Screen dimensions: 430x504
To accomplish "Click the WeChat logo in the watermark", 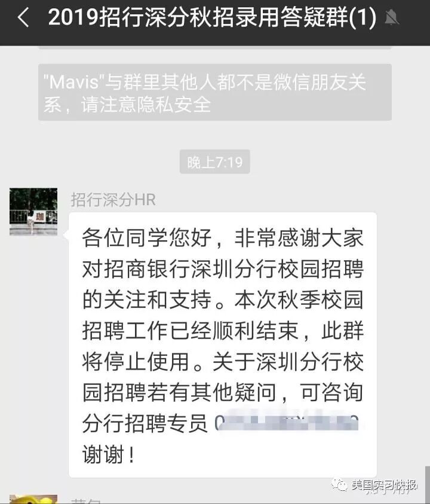I will pos(339,485).
